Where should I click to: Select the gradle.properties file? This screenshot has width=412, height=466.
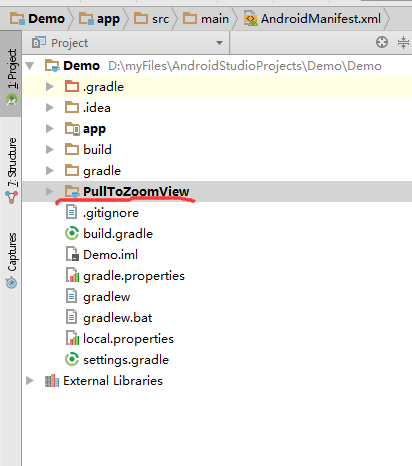coord(217,276)
